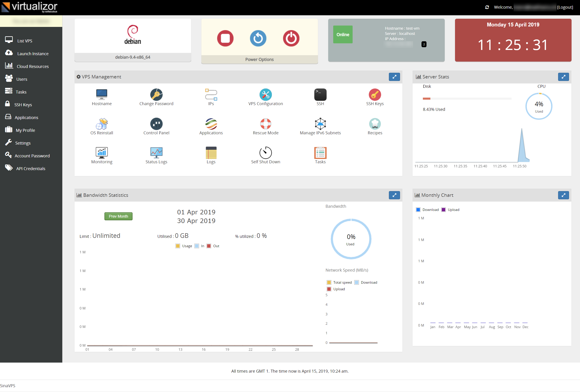Screen dimensions: 580x392
Task: Click the Power Off VPS icon
Action: 291,39
